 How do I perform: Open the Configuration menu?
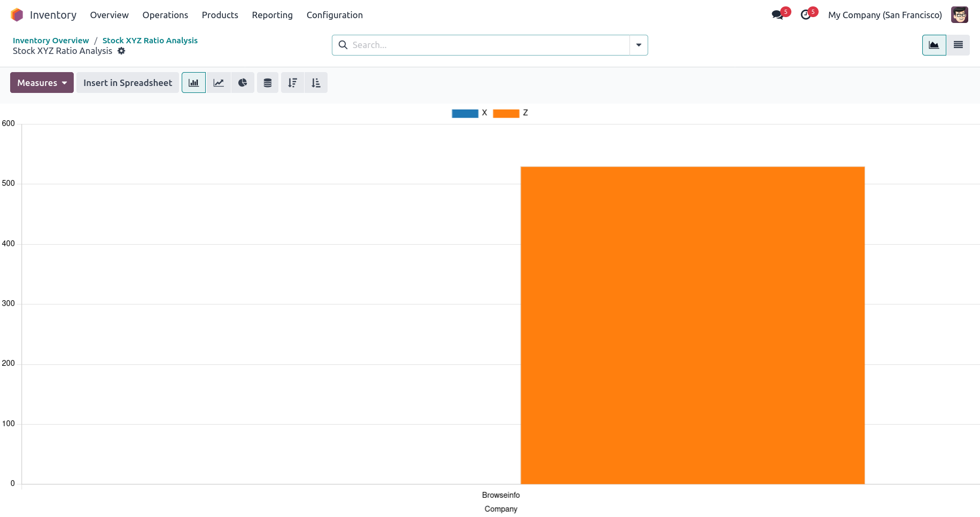pyautogui.click(x=335, y=15)
